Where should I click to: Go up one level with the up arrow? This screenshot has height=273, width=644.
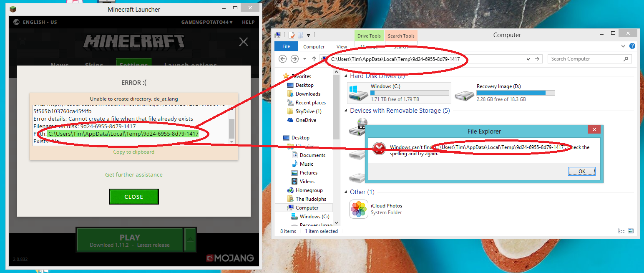(x=314, y=59)
